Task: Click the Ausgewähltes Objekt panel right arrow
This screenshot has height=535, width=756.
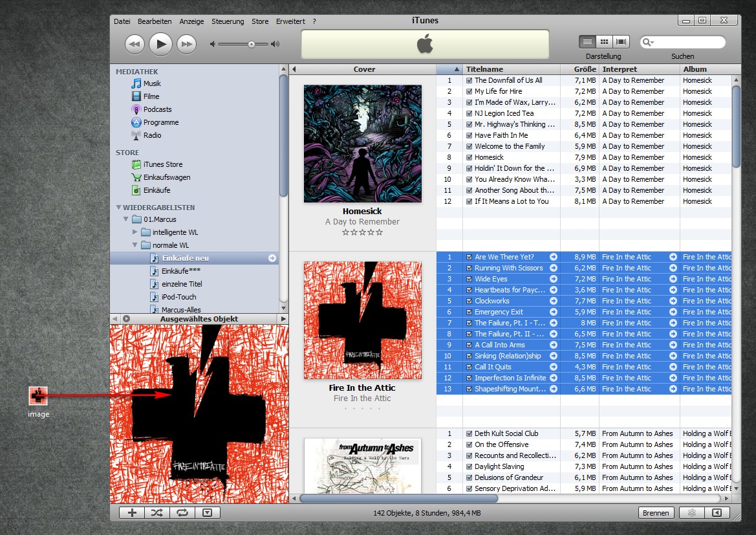Action: click(x=283, y=319)
